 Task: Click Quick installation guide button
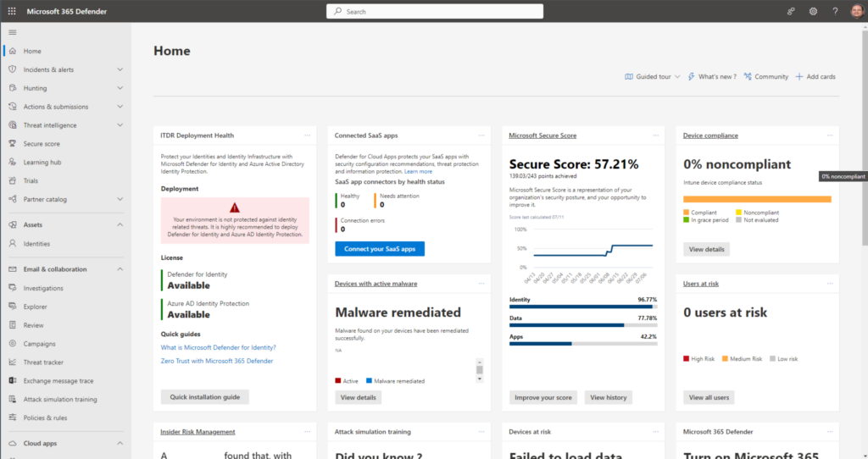[205, 397]
